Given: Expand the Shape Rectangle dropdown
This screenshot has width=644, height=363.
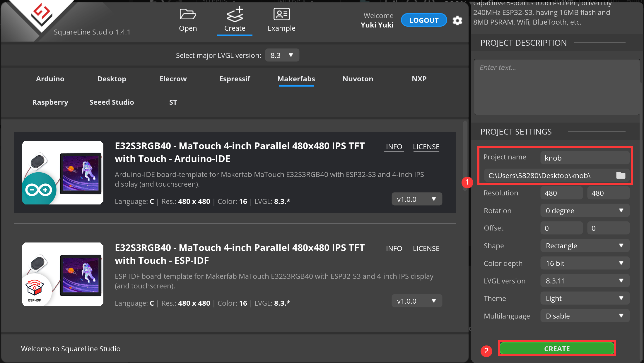Looking at the screenshot, I should click(585, 245).
